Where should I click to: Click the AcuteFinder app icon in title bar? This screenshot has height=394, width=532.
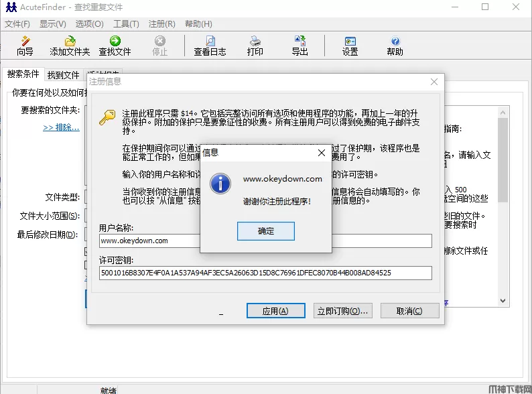point(11,7)
